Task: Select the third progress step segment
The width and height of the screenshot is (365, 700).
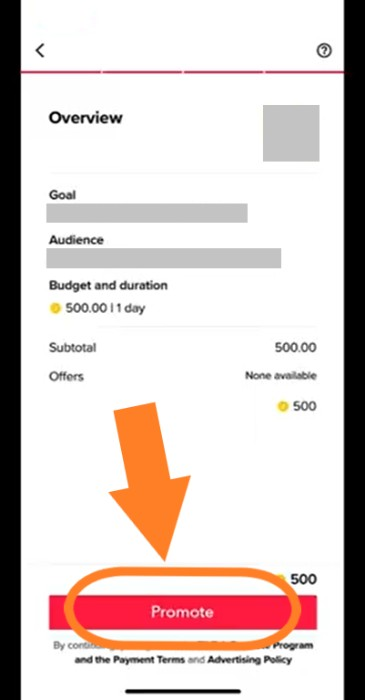Action: 223,71
